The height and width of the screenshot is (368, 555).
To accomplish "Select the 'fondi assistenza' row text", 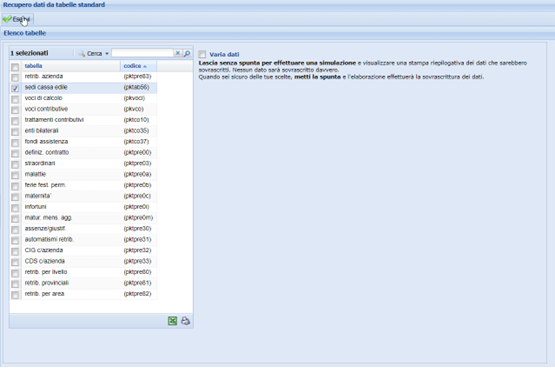I will [x=46, y=142].
